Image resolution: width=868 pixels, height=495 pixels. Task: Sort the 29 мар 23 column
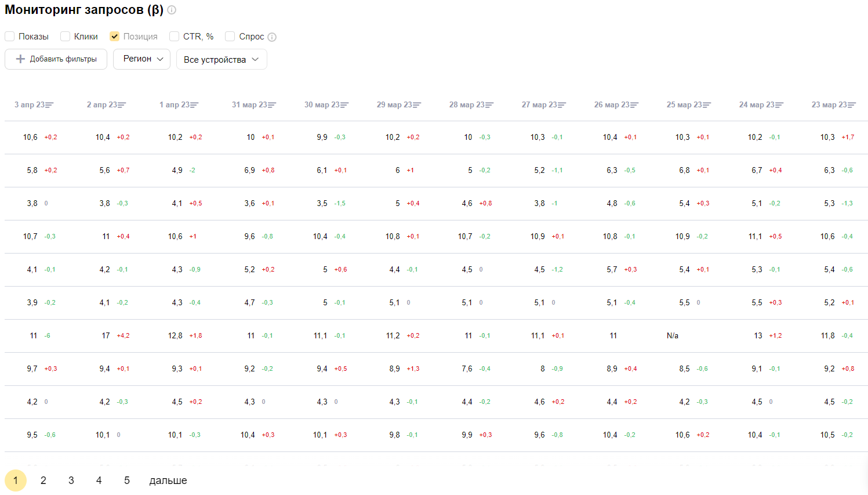tap(417, 105)
